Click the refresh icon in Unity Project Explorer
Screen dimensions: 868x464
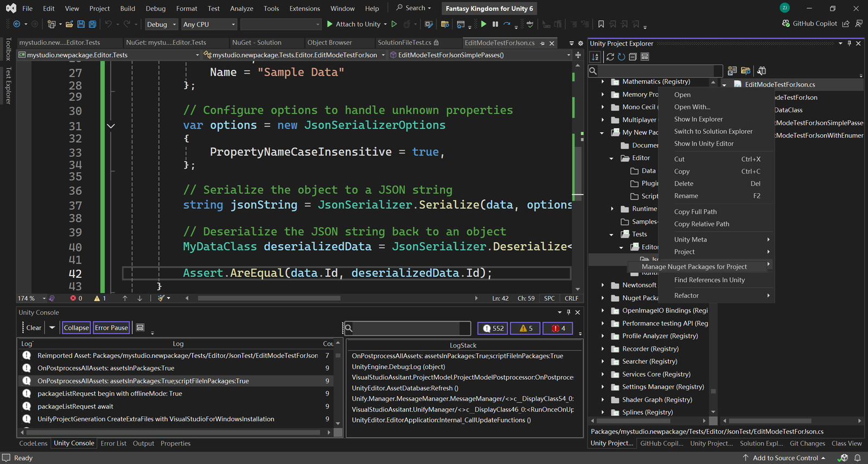pos(621,57)
